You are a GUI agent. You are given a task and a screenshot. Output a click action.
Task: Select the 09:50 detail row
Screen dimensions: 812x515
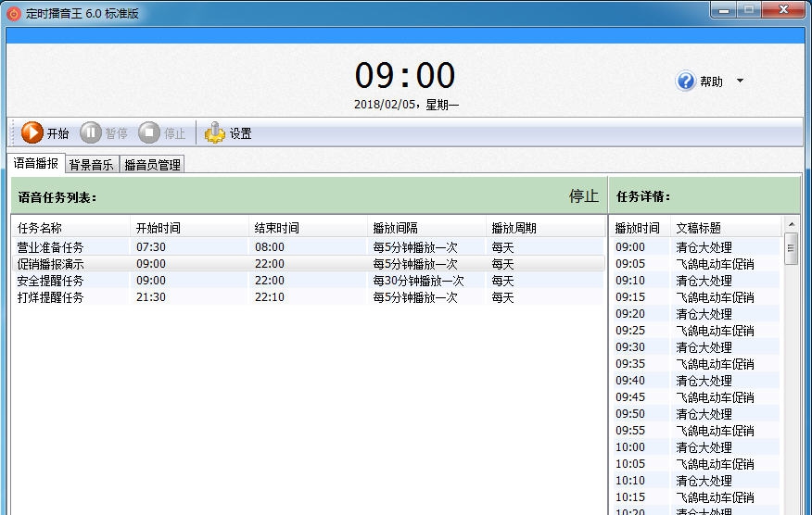(695, 413)
